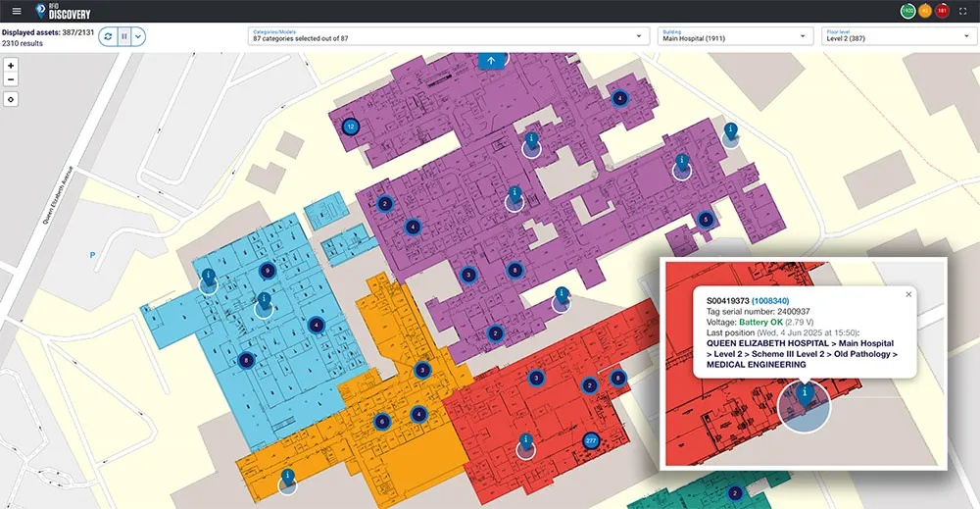Open the cluster marker labeled 277
Screen dimensions: 980x509
pos(591,441)
